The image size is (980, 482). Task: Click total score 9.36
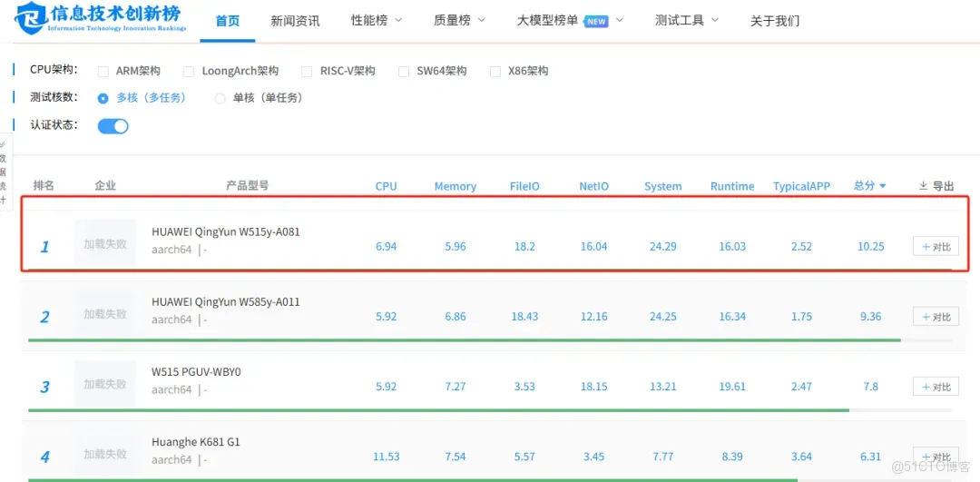[x=870, y=316]
